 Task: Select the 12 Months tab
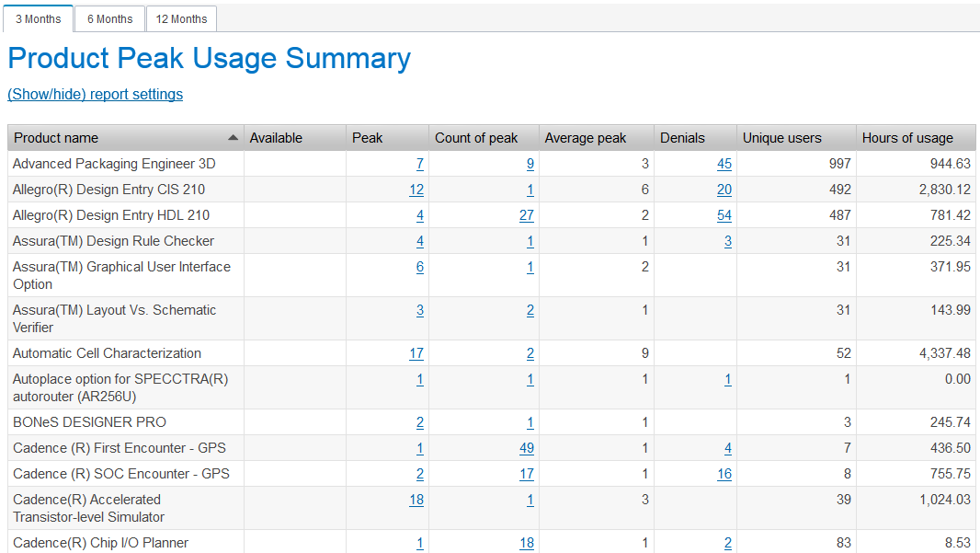[181, 18]
